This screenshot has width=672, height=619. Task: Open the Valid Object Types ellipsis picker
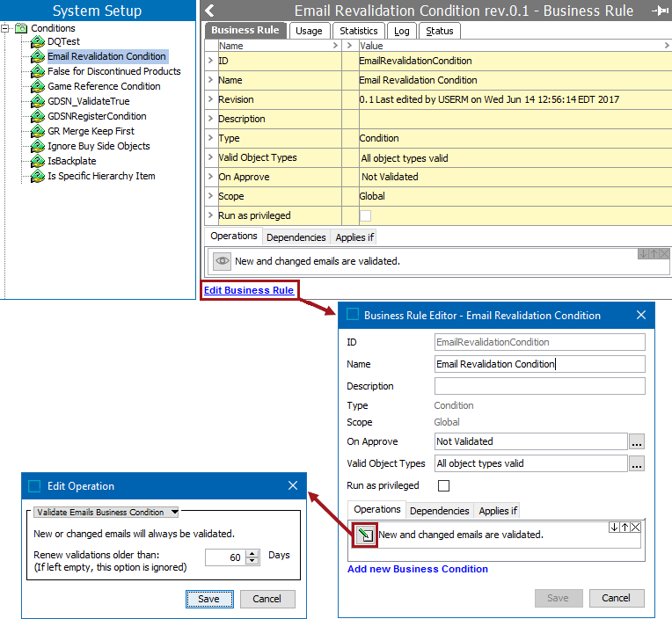(x=637, y=463)
